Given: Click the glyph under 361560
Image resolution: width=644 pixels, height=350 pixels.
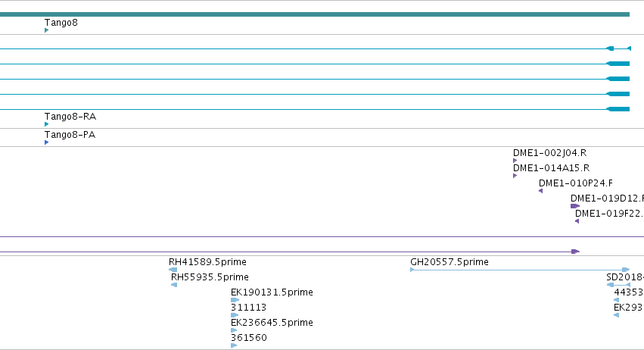Looking at the screenshot, I should point(234,345).
